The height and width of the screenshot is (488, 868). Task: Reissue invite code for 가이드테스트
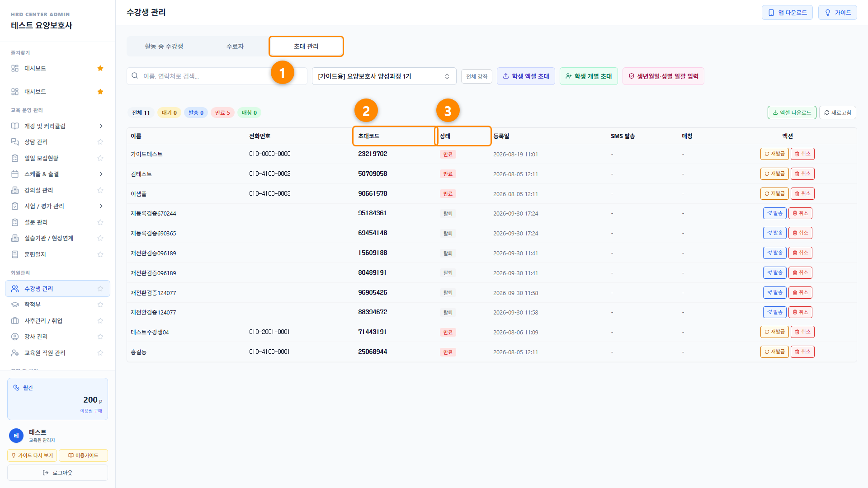(774, 154)
